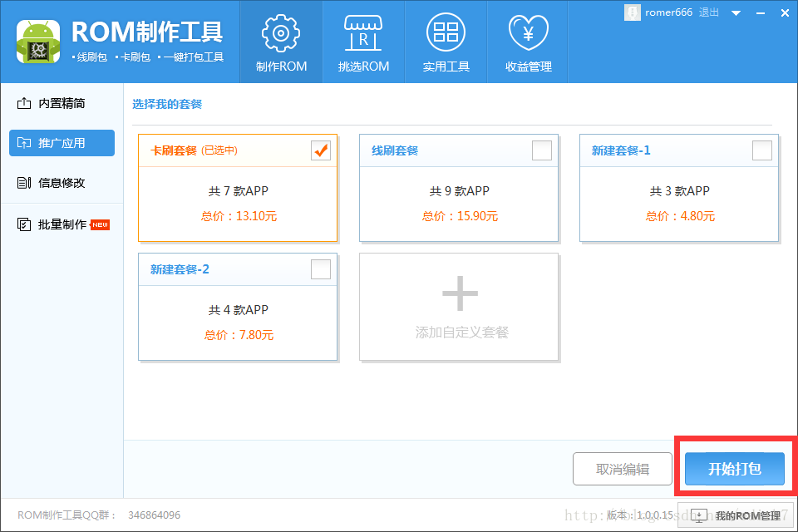
Task: Click 总价：13.10元 price
Action: click(x=239, y=216)
